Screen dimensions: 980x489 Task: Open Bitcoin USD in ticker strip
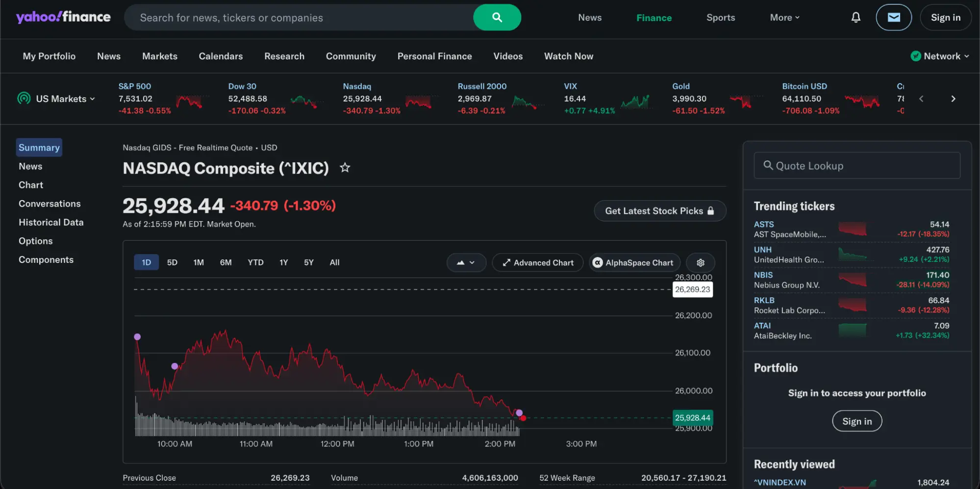coord(804,86)
